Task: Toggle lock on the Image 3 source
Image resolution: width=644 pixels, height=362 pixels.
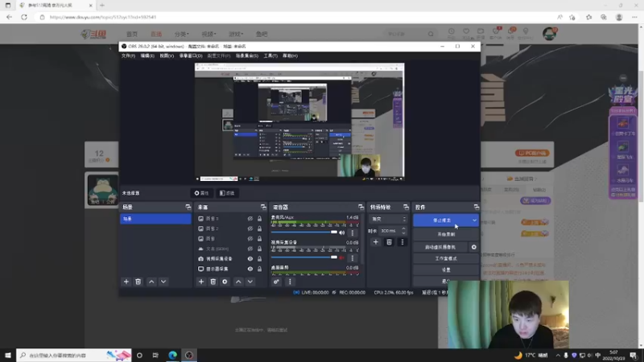Action: pos(259,218)
